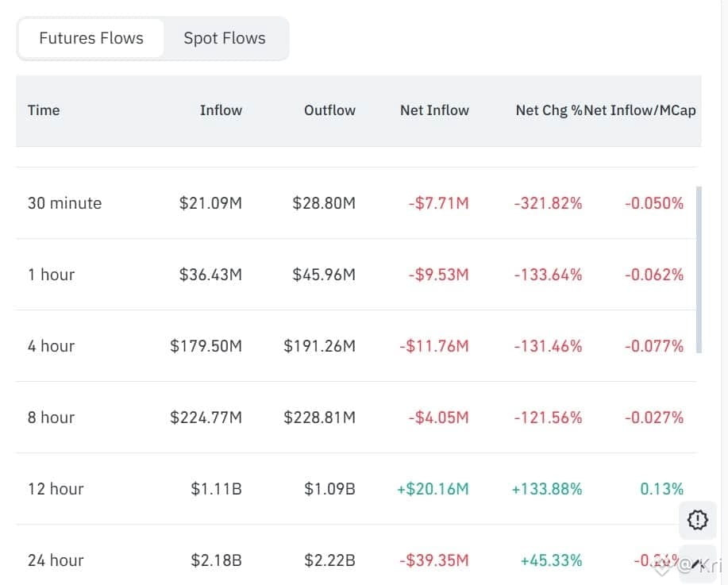This screenshot has width=728, height=585.
Task: Sort the table by Net Chg % column
Action: [x=547, y=110]
